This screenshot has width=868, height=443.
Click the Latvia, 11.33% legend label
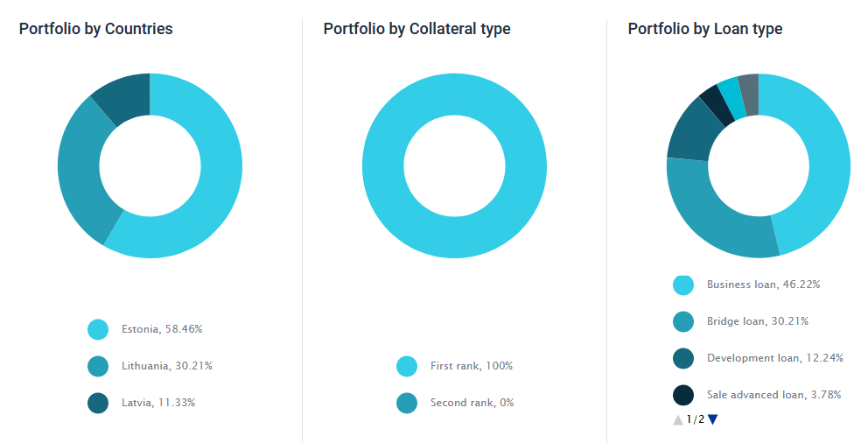click(x=158, y=403)
